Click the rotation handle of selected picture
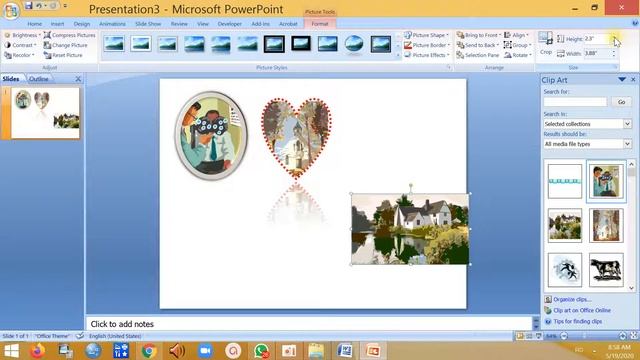The height and width of the screenshot is (360, 640). click(x=411, y=186)
